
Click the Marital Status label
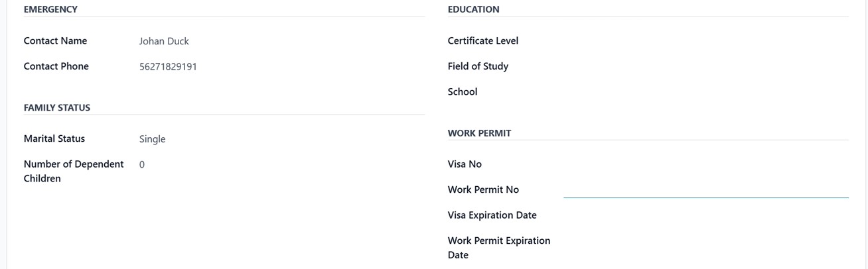pyautogui.click(x=54, y=139)
